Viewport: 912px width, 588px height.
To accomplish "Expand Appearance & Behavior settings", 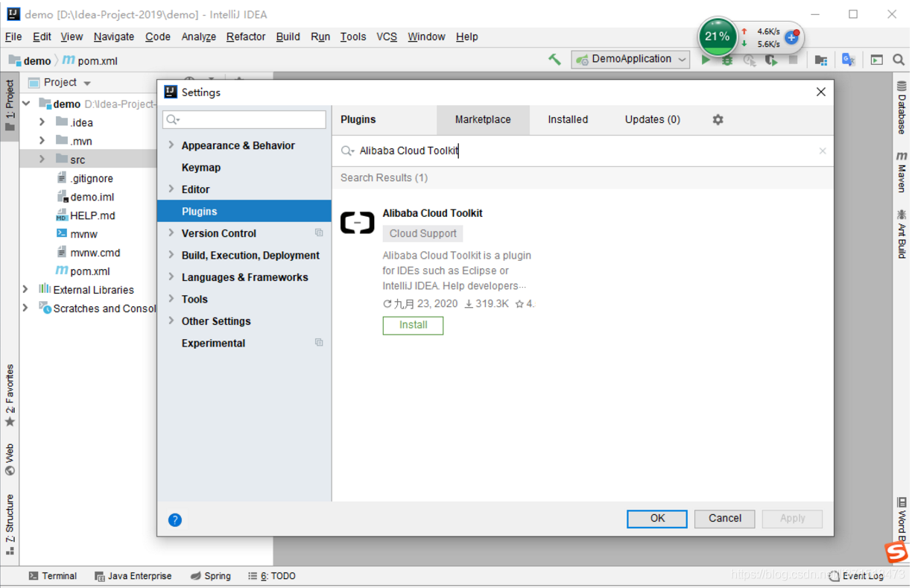I will pyautogui.click(x=171, y=145).
